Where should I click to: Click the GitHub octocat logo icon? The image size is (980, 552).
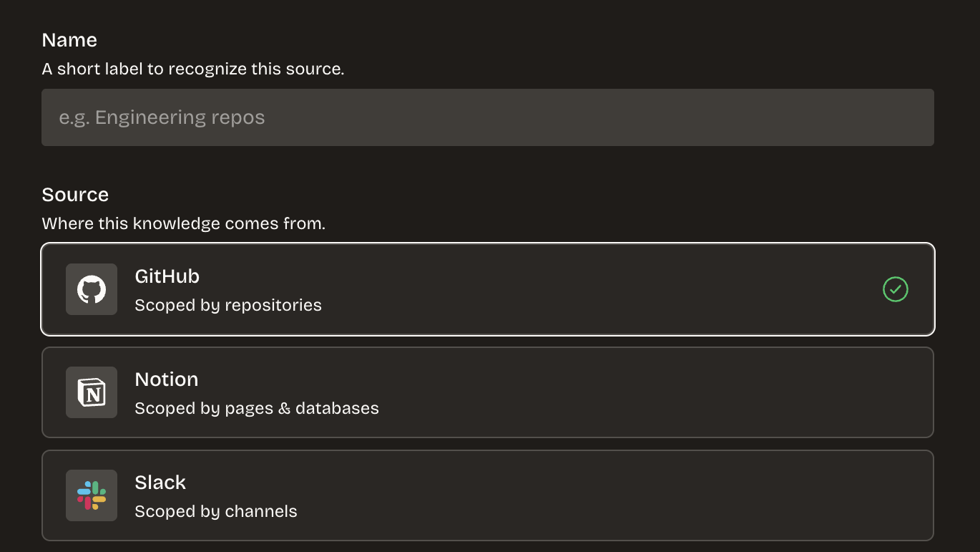tap(92, 289)
